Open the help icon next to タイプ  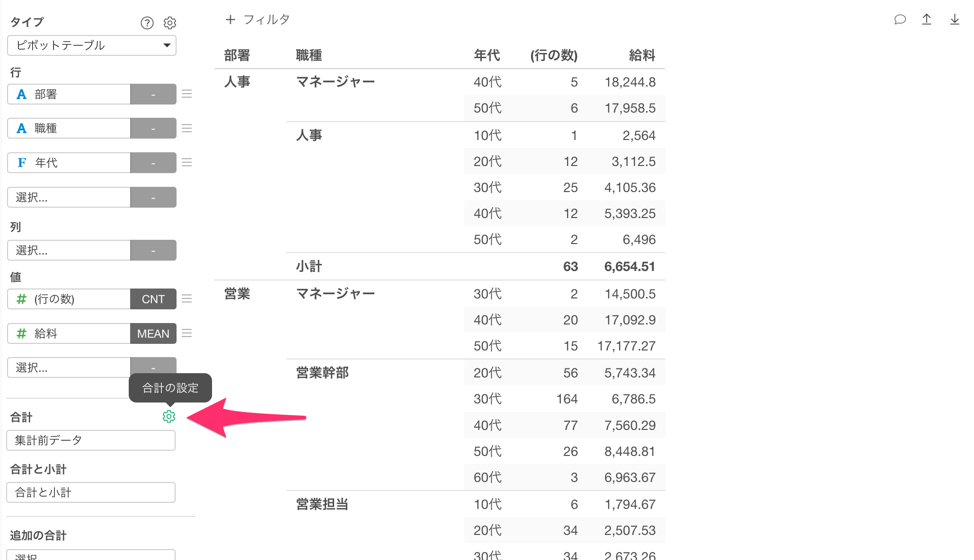pos(147,23)
